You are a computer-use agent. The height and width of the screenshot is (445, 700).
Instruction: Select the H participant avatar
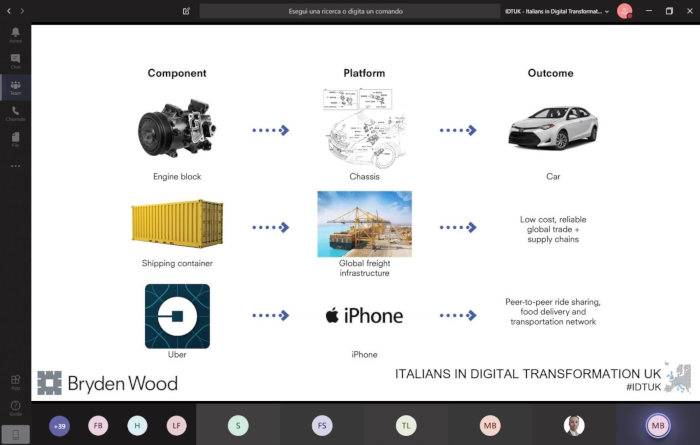coord(137,426)
